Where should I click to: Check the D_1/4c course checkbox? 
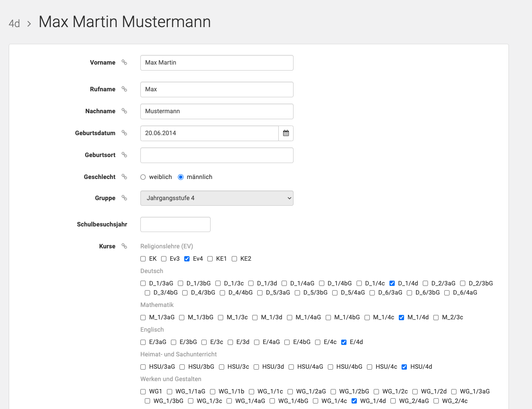(x=359, y=283)
